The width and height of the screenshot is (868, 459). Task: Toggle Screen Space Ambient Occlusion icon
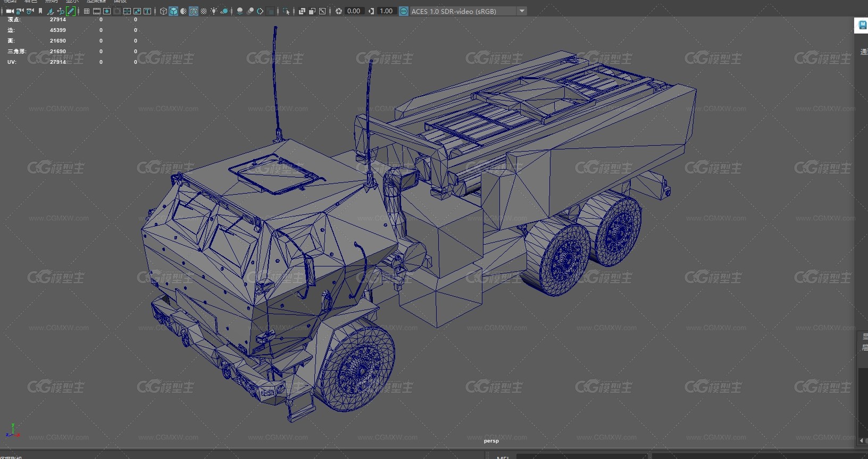point(239,11)
